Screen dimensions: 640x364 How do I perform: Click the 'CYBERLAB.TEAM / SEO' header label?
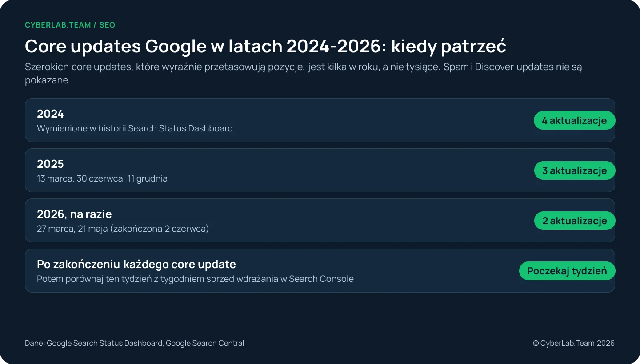70,25
